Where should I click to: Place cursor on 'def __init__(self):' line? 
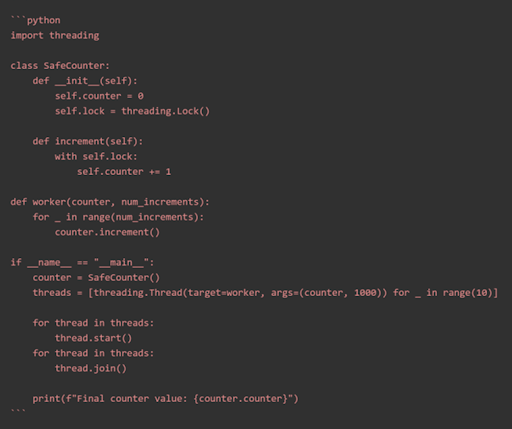(85, 81)
